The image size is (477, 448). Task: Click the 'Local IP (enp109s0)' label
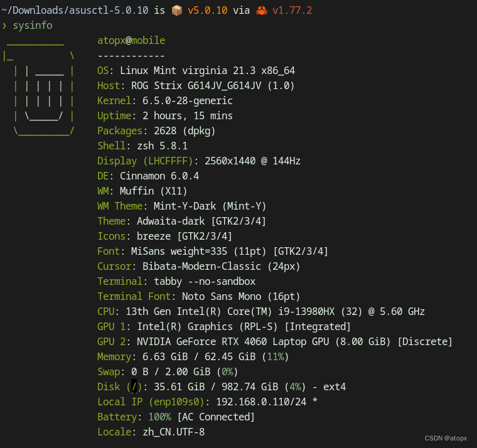(151, 402)
